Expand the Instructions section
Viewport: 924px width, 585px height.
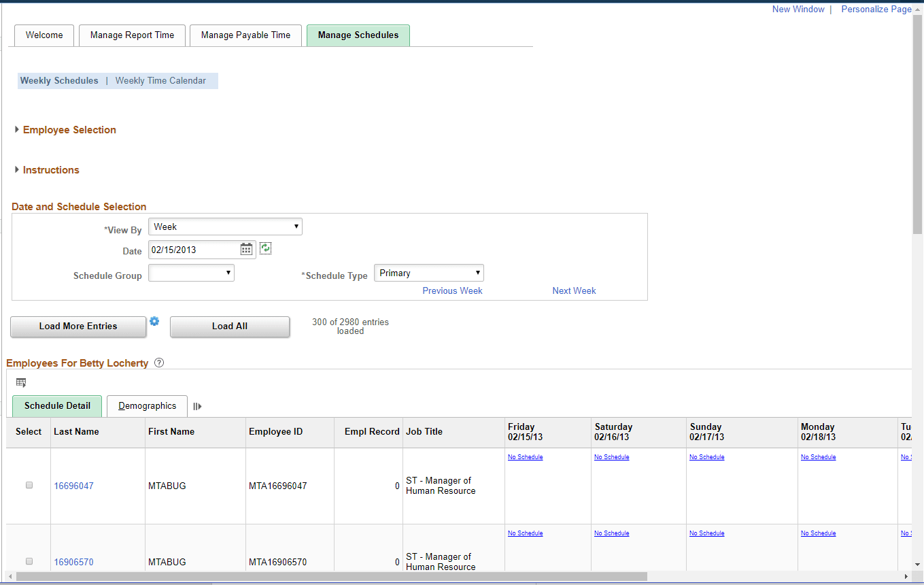[50, 169]
